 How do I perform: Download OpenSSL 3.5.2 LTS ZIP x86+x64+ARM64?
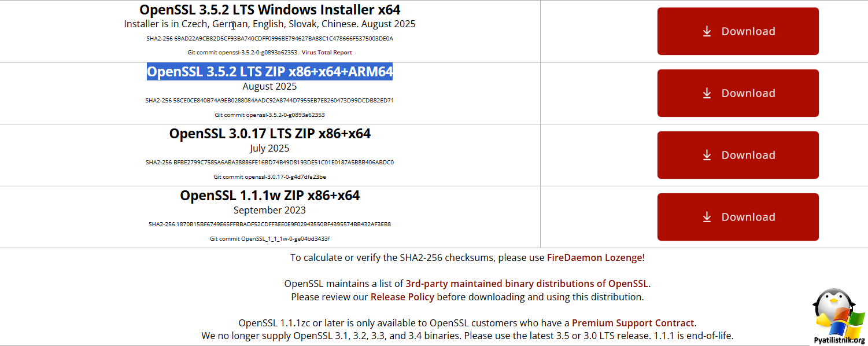[738, 93]
